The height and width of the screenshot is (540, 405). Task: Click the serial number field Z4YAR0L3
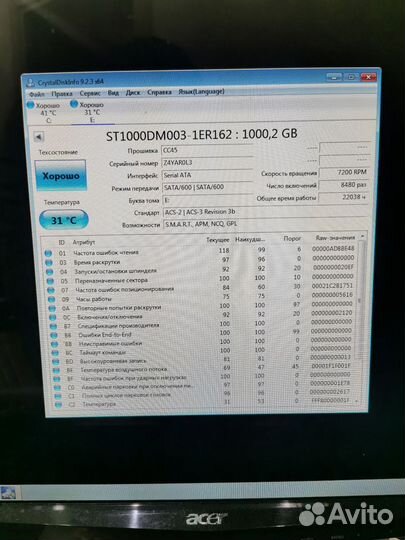tap(207, 163)
